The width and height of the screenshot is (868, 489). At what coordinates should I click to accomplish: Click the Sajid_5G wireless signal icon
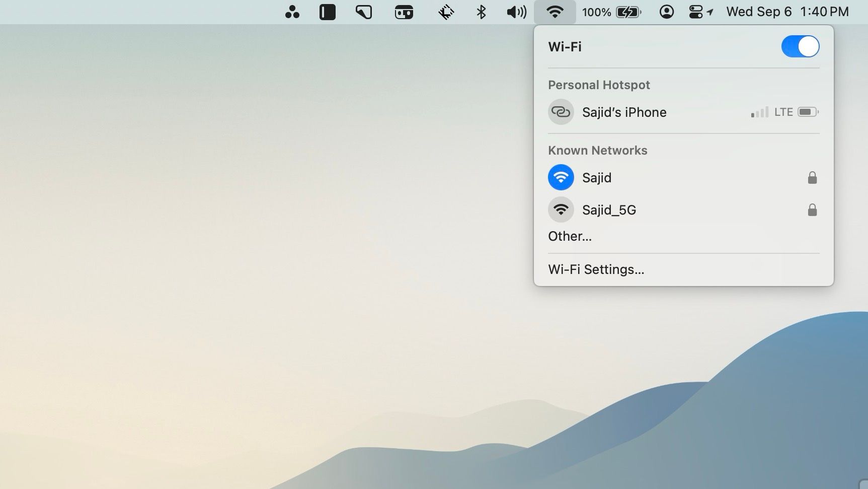click(x=561, y=209)
